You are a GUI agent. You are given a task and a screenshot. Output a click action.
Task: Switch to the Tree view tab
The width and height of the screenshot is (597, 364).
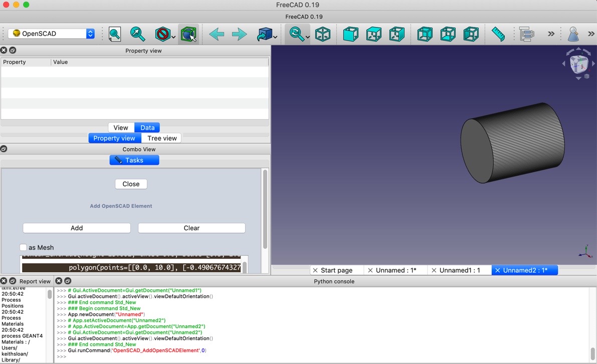click(x=161, y=138)
